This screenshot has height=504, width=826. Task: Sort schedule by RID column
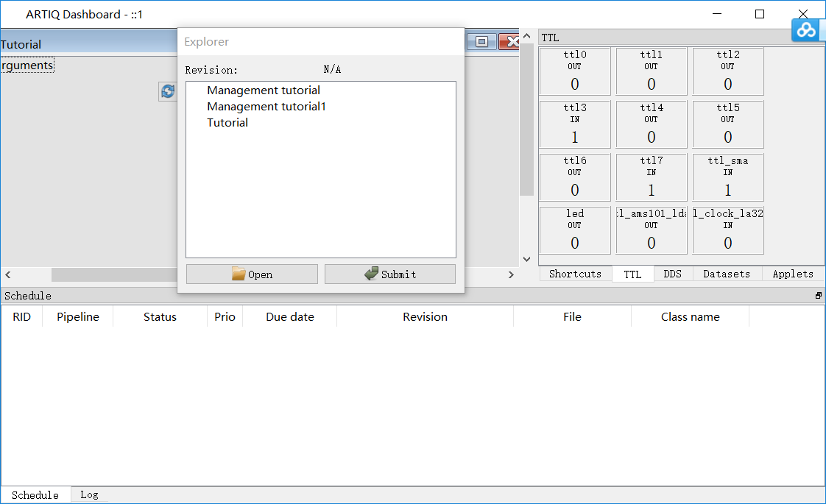(x=21, y=316)
